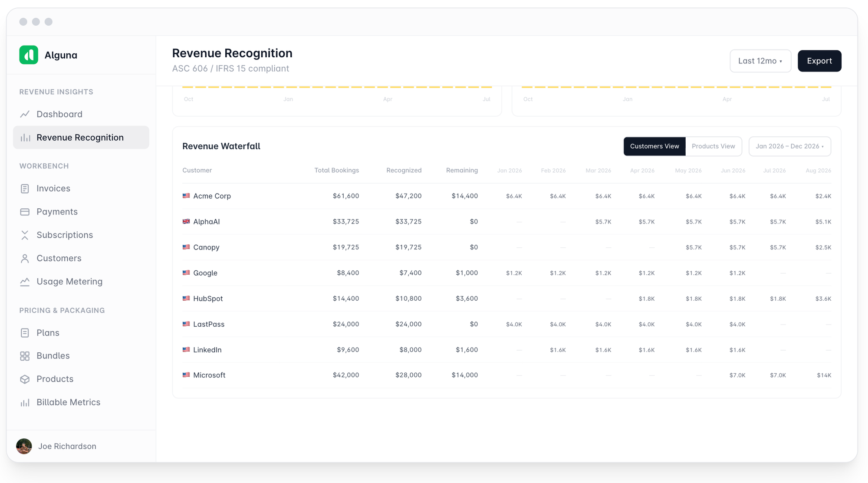This screenshot has height=483, width=868.
Task: Click the HubSpot customer name
Action: pyautogui.click(x=208, y=299)
